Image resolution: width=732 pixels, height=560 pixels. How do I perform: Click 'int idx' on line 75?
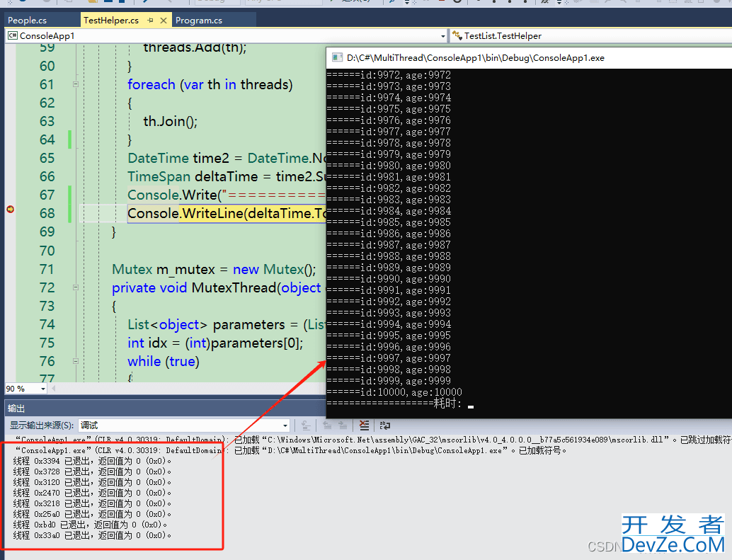click(147, 343)
